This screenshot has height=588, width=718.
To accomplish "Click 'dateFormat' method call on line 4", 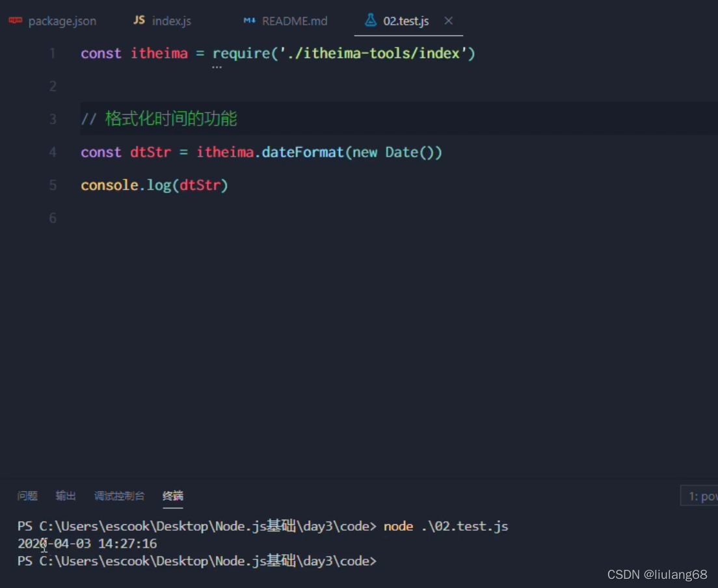I will click(x=302, y=152).
